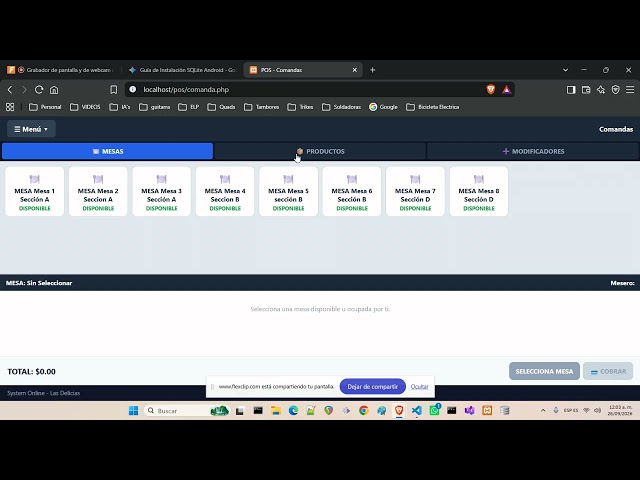The width and height of the screenshot is (640, 480).
Task: Select the MESA Mesa 1 card
Action: [x=35, y=191]
